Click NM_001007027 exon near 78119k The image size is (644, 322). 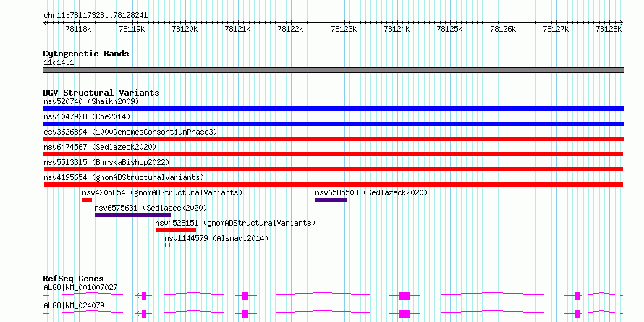pos(144,296)
